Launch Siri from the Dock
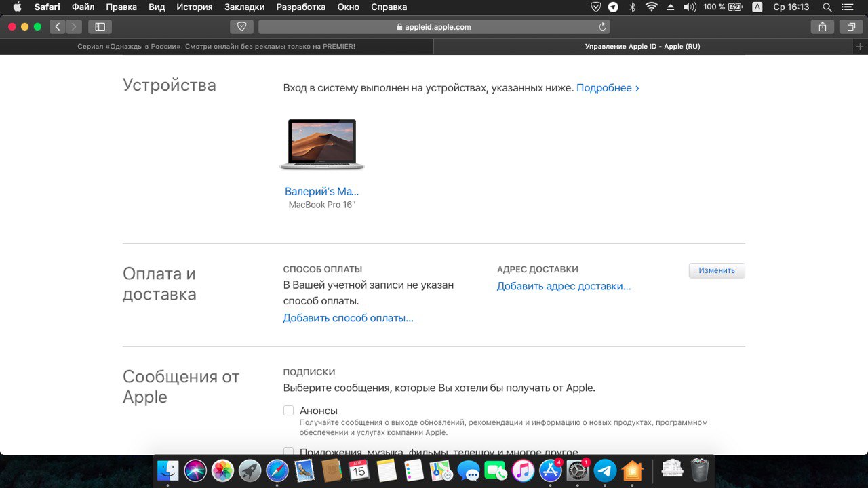 tap(195, 470)
